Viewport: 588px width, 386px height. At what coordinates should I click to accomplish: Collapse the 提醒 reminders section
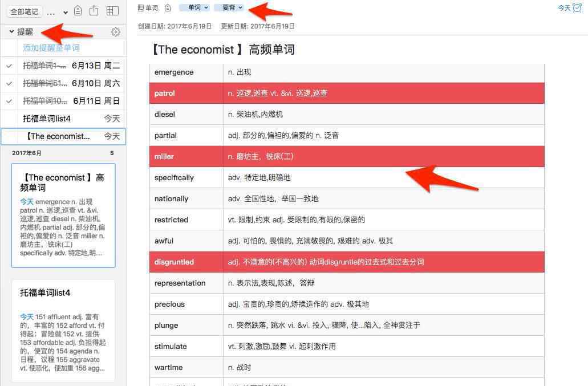(x=11, y=32)
